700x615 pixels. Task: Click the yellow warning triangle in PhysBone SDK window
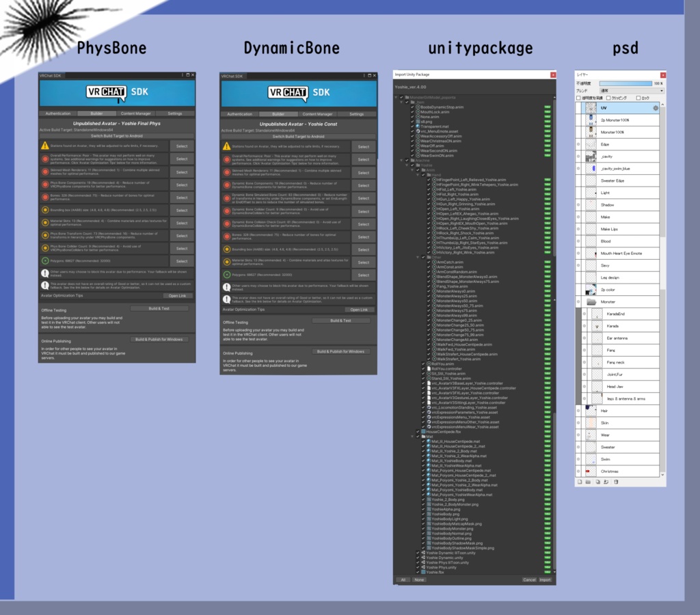pos(45,146)
